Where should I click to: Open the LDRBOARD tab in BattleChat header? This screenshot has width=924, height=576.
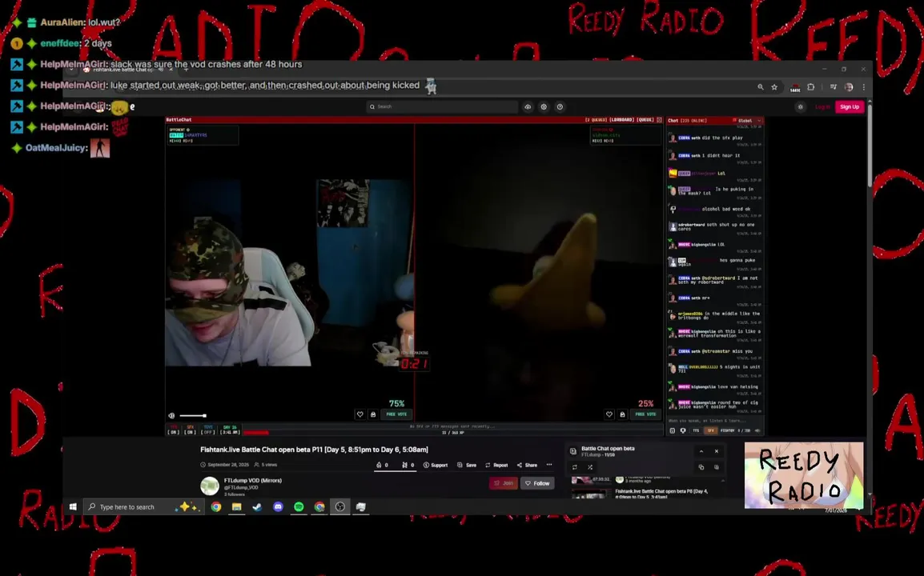(621, 119)
